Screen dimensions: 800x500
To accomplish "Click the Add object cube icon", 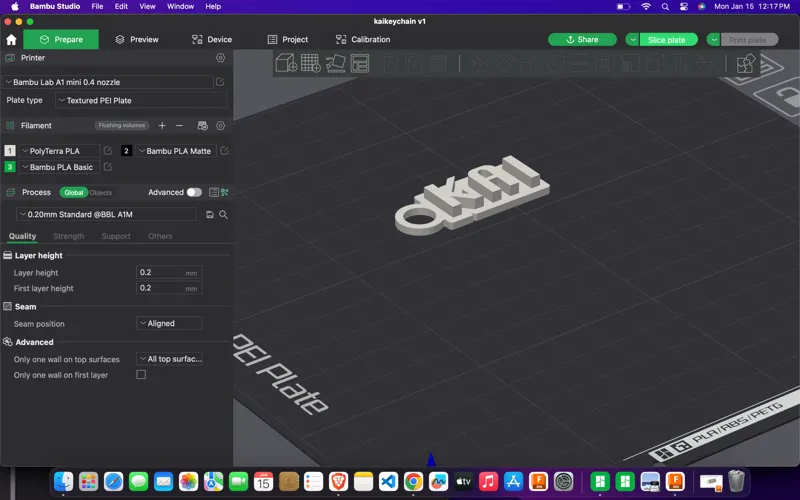I will tap(286, 63).
